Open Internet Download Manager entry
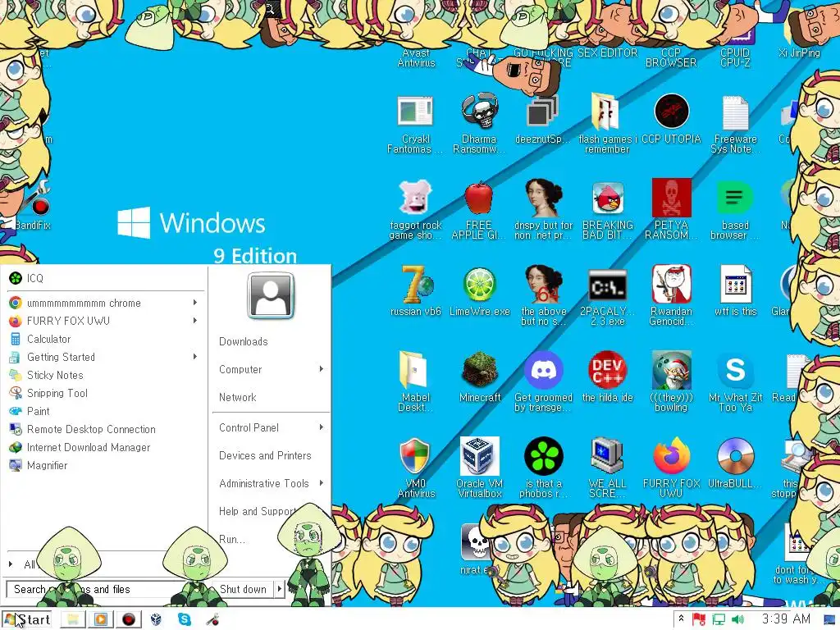840x630 pixels. (x=106, y=447)
